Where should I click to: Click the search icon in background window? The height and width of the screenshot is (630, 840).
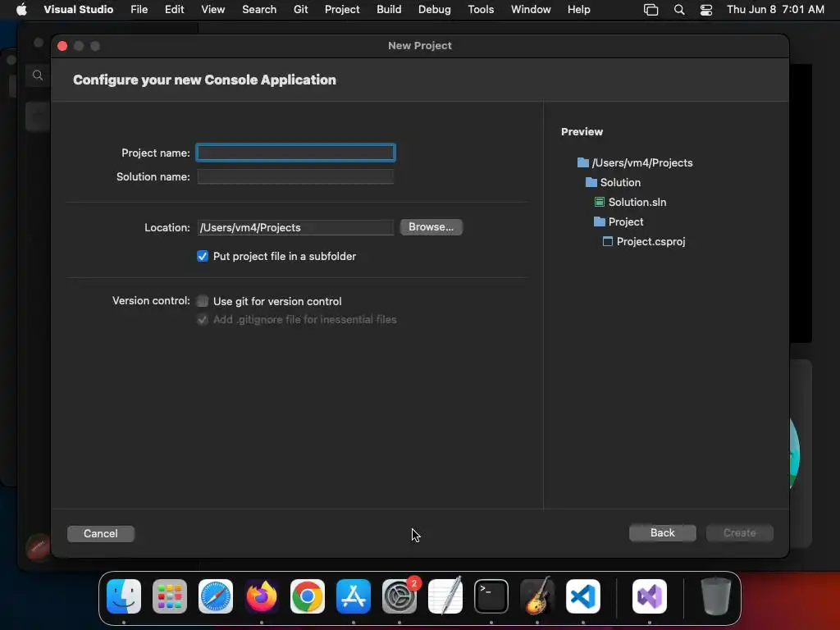pyautogui.click(x=38, y=75)
